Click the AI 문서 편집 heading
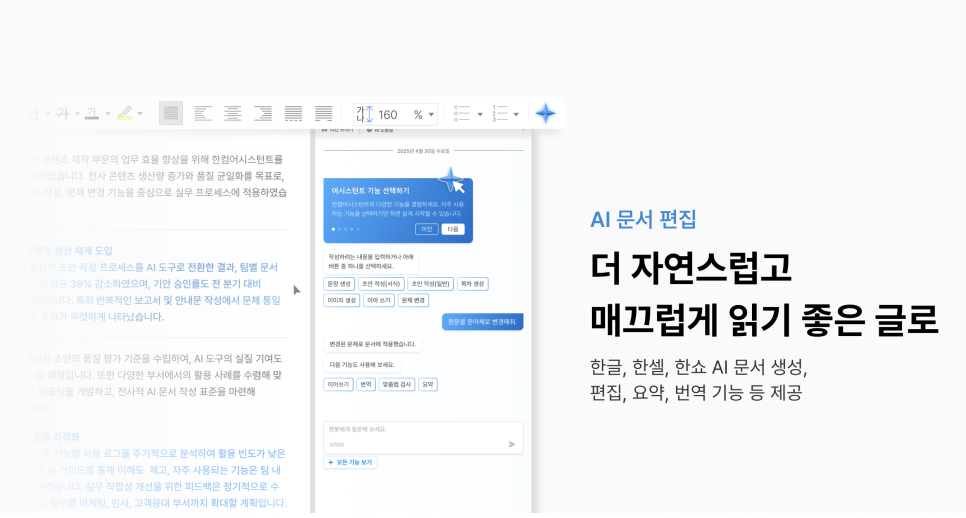Viewport: 966px width, 518px height. click(x=643, y=219)
